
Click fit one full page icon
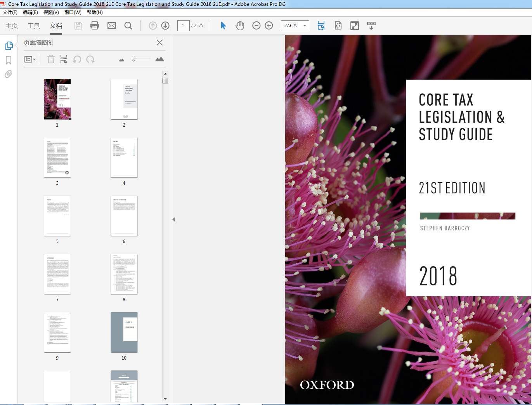click(x=338, y=26)
